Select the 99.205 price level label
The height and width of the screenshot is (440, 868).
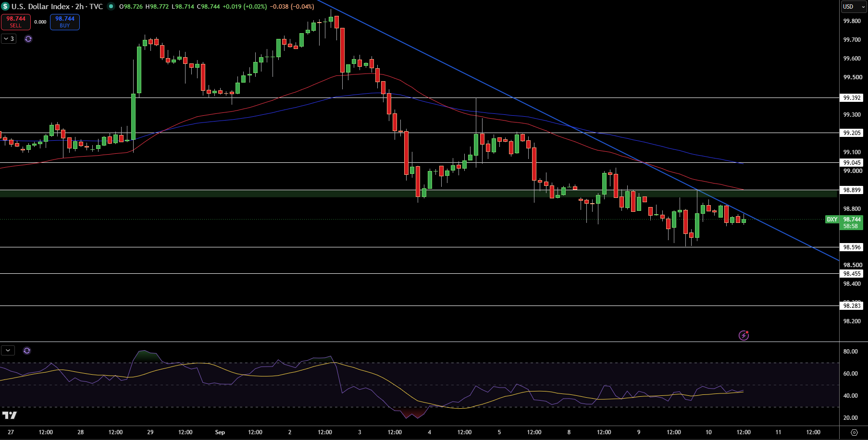pos(852,133)
